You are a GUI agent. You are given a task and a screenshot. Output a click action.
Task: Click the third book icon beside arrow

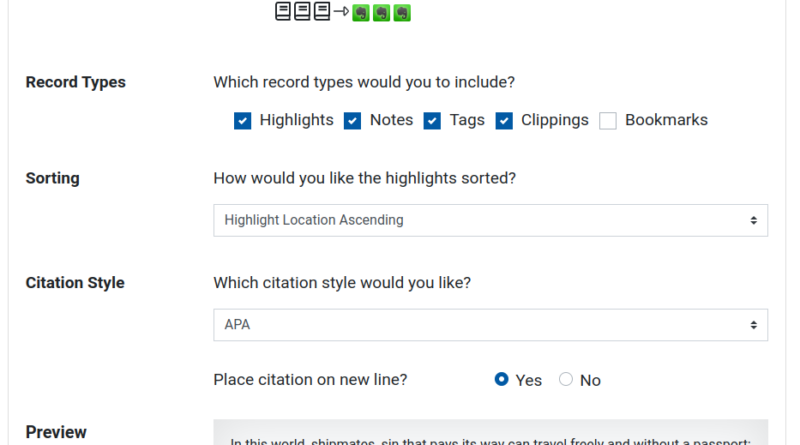(x=322, y=11)
